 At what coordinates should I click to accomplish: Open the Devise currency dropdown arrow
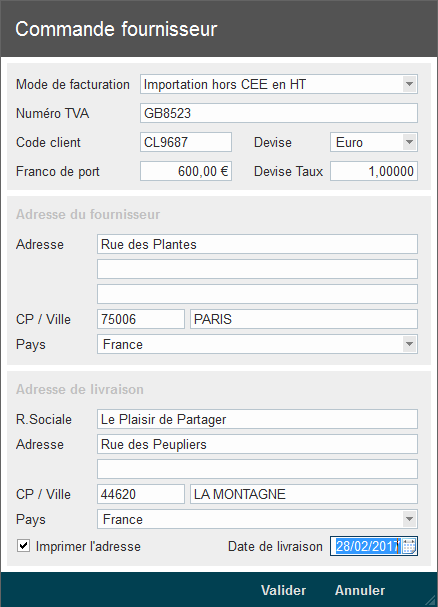pyautogui.click(x=409, y=142)
